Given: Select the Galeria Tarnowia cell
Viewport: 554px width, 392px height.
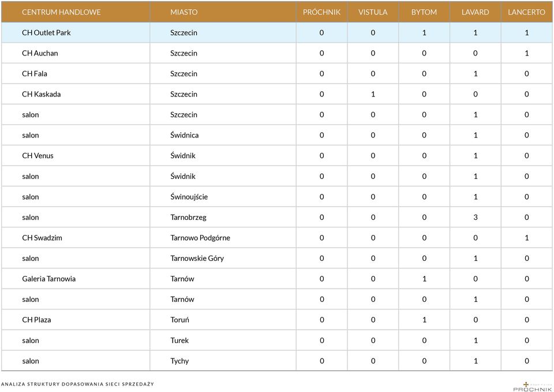Looking at the screenshot, I should click(48, 279).
